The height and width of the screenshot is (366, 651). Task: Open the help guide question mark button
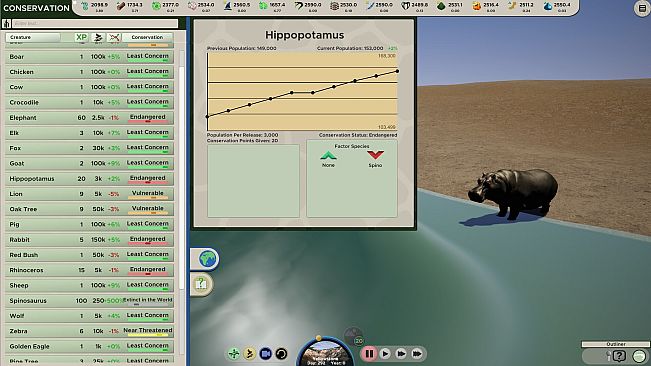(x=201, y=284)
